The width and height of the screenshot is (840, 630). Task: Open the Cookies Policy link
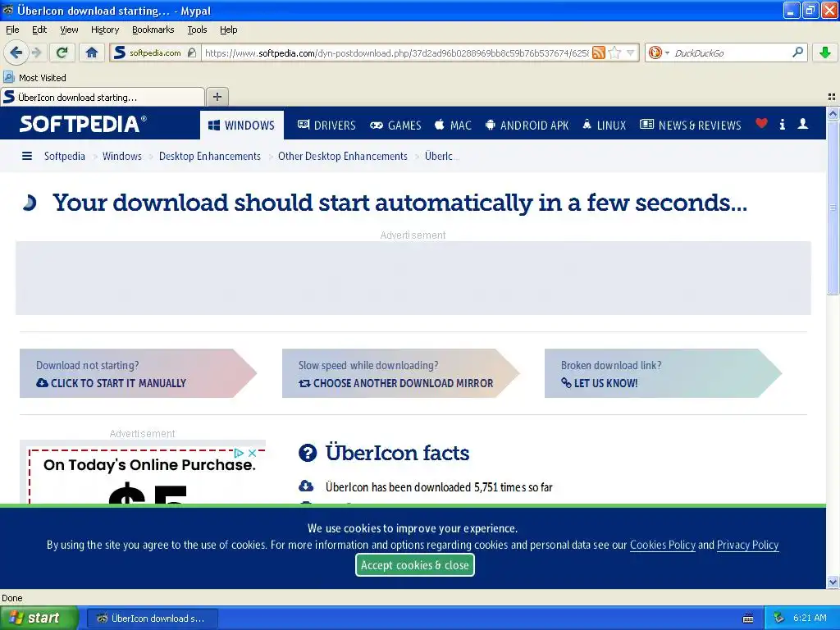[662, 545]
